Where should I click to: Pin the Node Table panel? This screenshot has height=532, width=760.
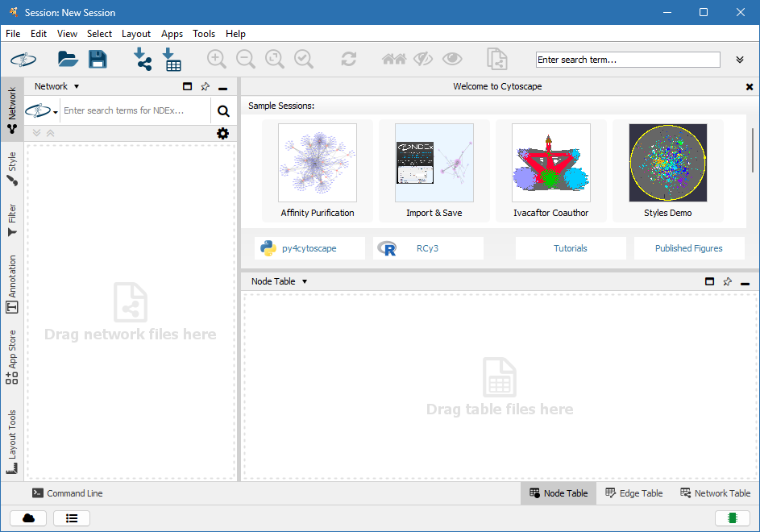[727, 281]
